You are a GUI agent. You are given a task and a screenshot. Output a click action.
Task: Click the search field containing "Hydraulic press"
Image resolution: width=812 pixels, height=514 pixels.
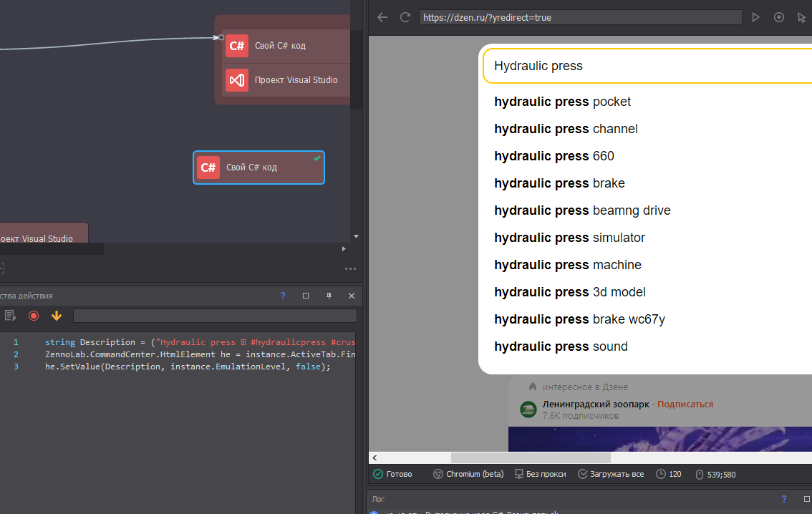tap(644, 66)
